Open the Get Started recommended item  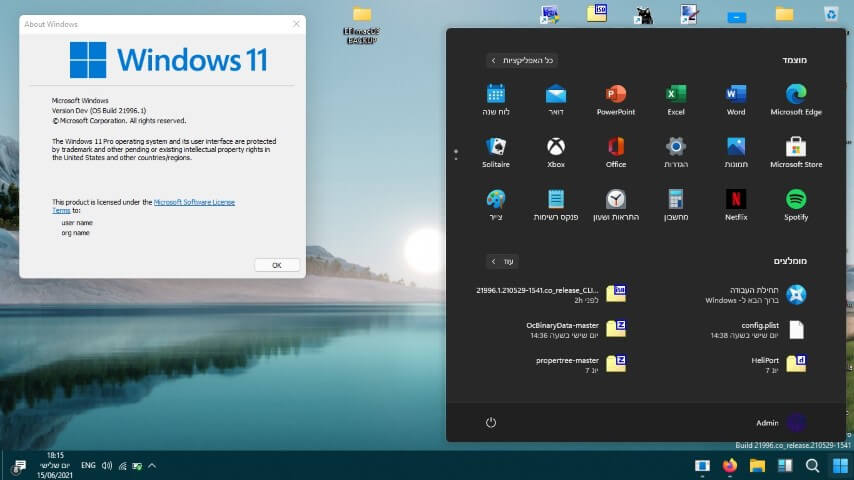(x=756, y=295)
